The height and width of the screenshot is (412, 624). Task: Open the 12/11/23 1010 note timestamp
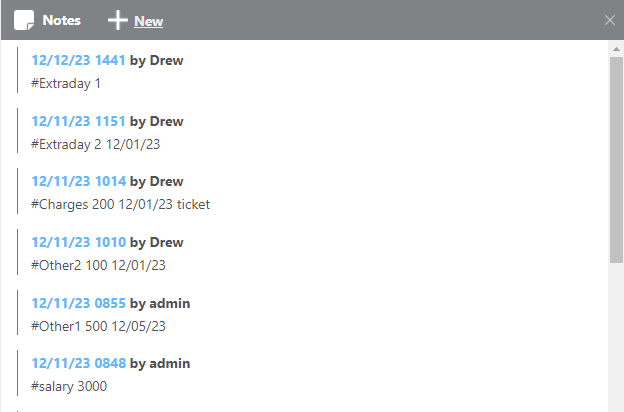pyautogui.click(x=78, y=242)
